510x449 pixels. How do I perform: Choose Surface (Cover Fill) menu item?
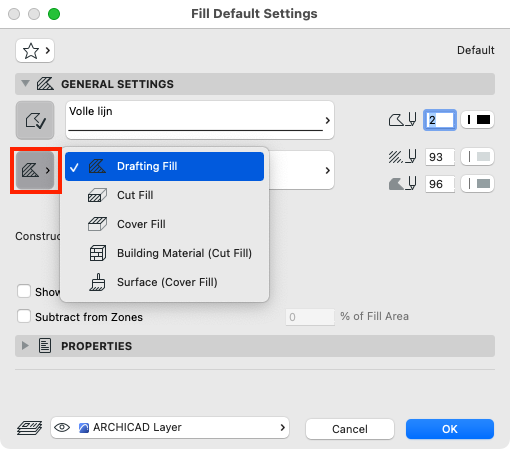pos(165,282)
